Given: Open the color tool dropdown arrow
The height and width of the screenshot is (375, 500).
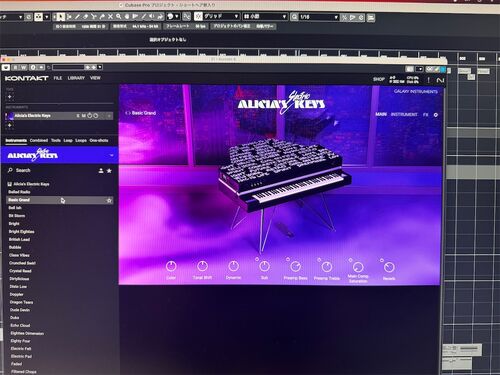Looking at the screenshot, I should click(x=177, y=16).
